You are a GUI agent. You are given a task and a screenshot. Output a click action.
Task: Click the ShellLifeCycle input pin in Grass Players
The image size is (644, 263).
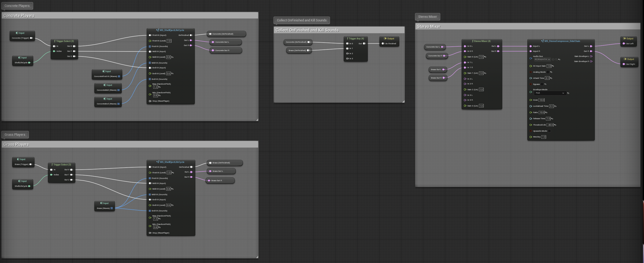point(29,186)
